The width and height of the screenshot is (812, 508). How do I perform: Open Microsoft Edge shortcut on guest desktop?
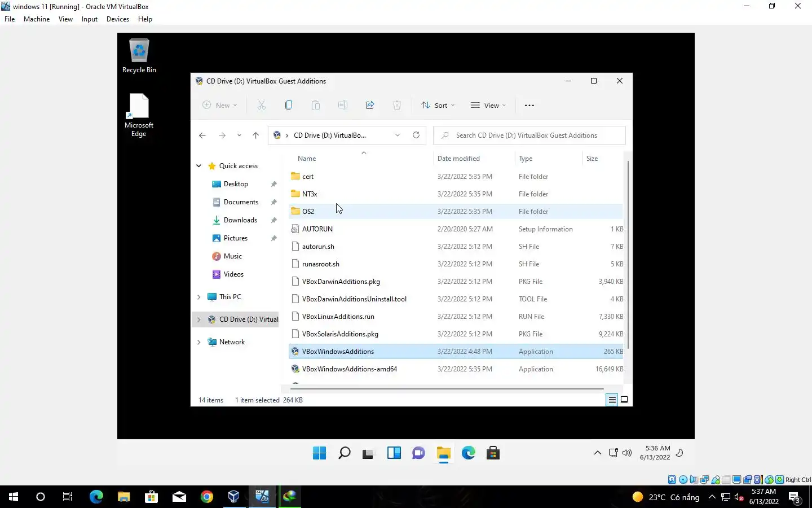click(139, 115)
